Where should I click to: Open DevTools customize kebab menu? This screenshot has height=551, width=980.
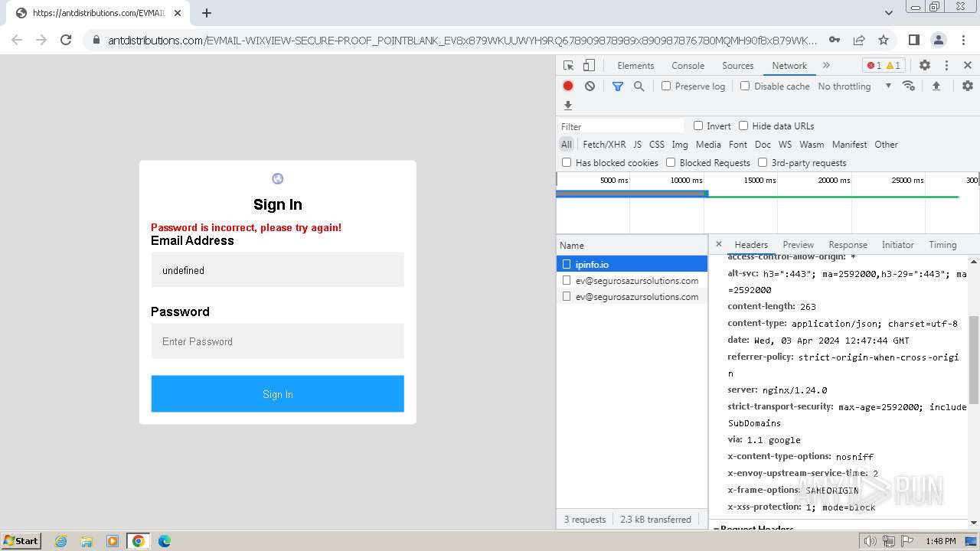[946, 66]
